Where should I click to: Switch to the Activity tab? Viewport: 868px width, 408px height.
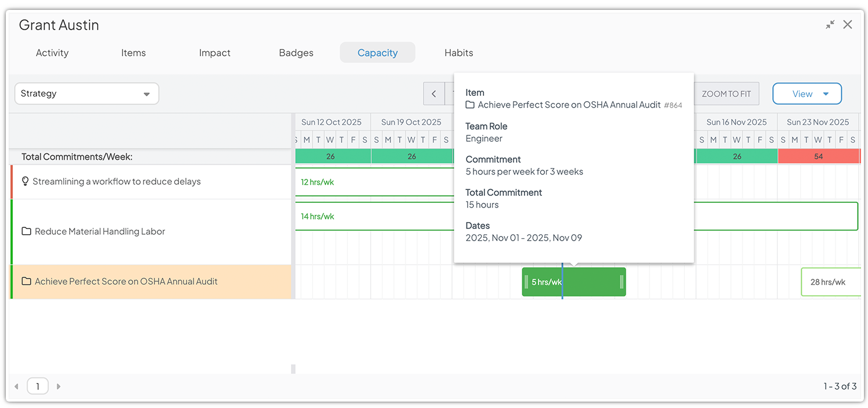52,52
